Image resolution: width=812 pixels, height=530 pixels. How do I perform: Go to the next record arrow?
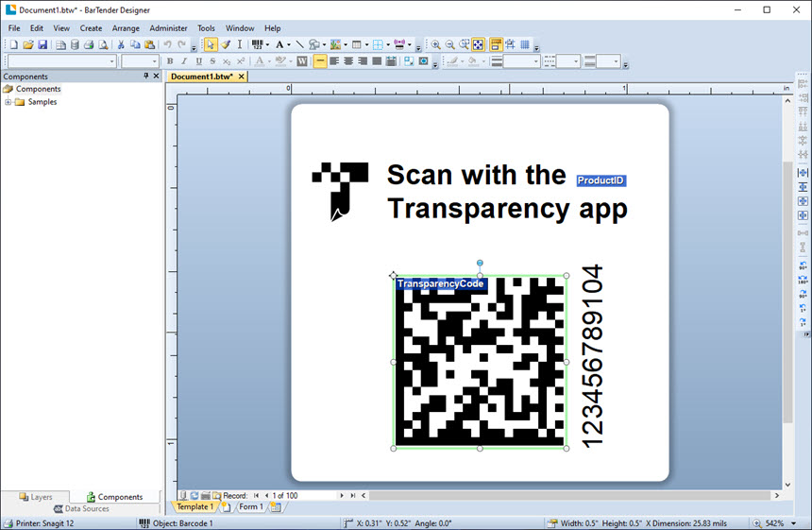pyautogui.click(x=341, y=496)
